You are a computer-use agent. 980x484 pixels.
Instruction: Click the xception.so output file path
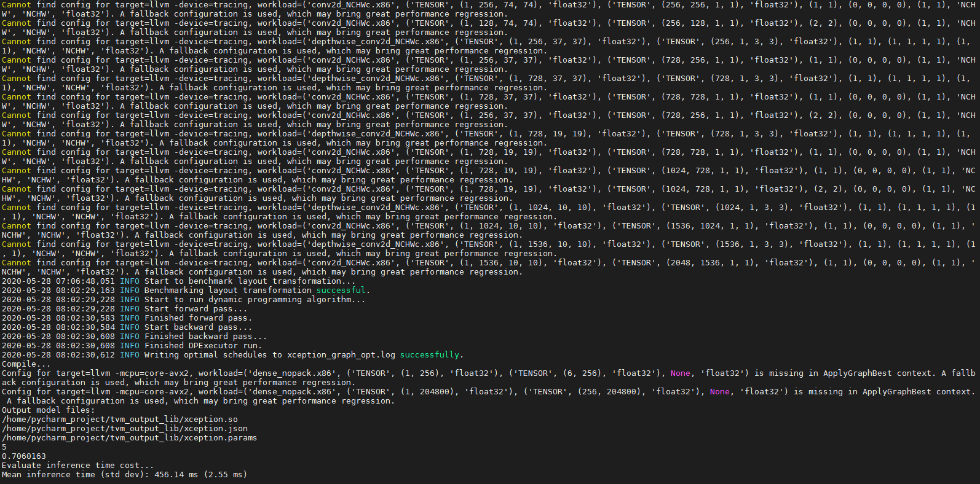120,420
